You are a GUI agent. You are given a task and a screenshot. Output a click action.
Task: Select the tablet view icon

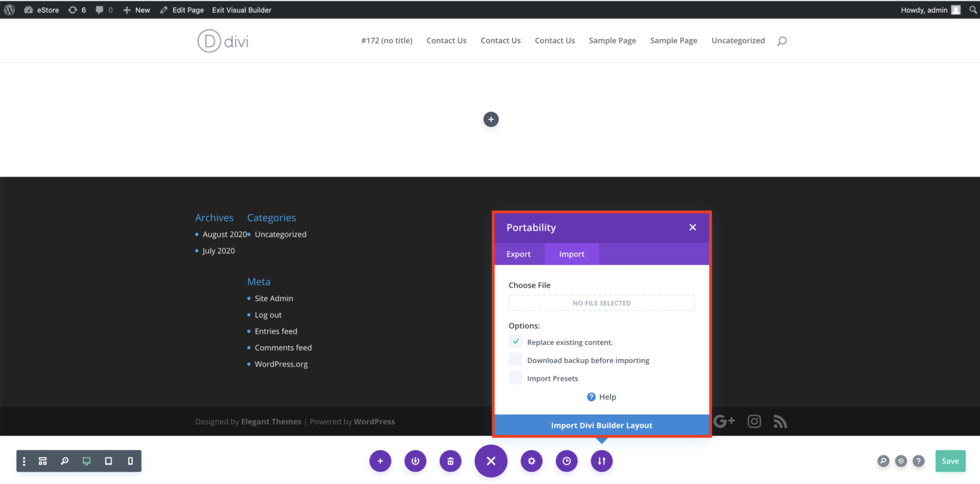coord(108,461)
